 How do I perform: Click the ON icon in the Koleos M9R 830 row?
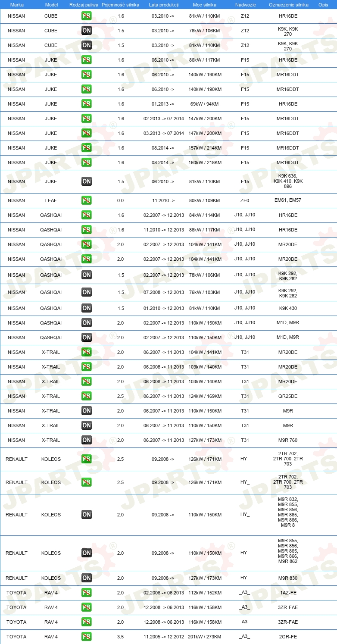(87, 578)
